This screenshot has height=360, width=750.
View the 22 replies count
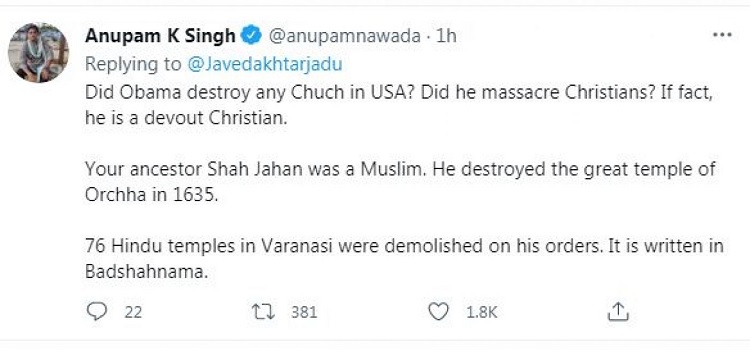133,312
